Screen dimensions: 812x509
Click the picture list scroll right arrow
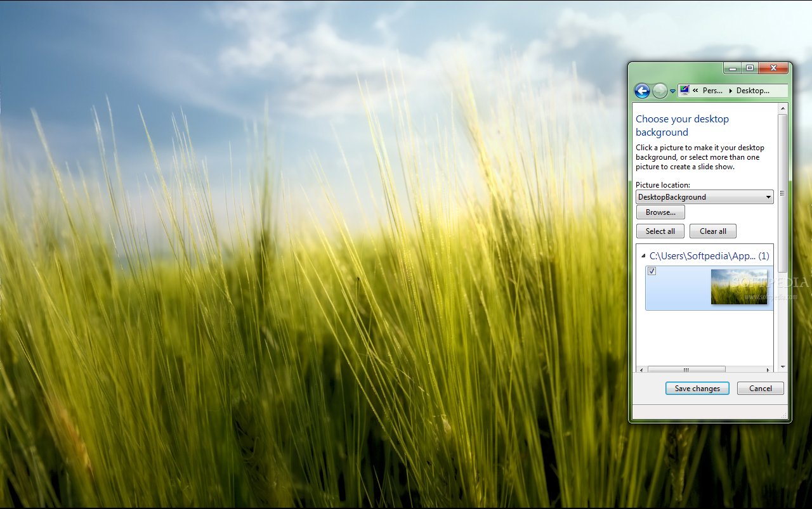click(768, 370)
